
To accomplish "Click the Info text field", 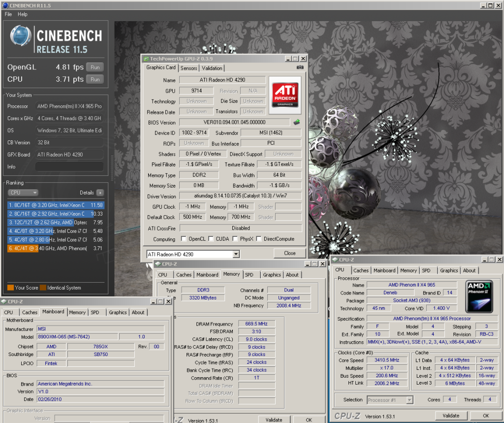I will 69,167.
